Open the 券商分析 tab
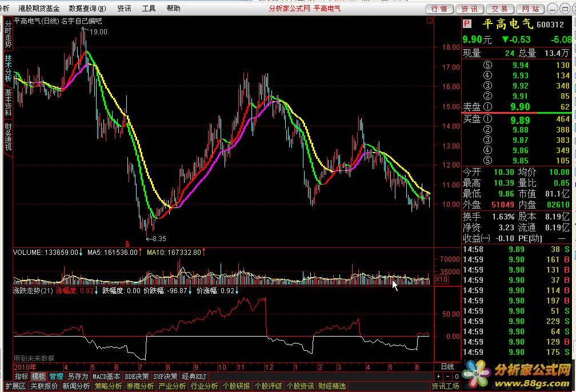 [x=140, y=386]
